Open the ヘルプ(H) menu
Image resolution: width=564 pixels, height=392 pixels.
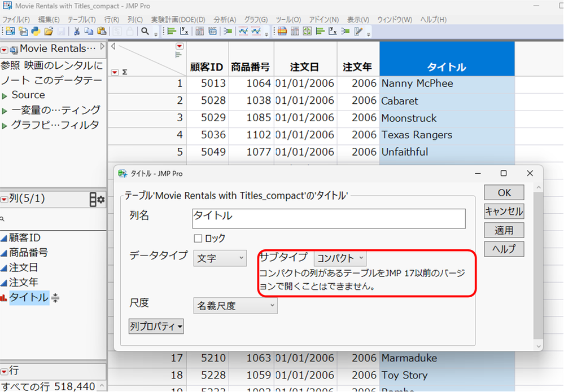point(434,19)
